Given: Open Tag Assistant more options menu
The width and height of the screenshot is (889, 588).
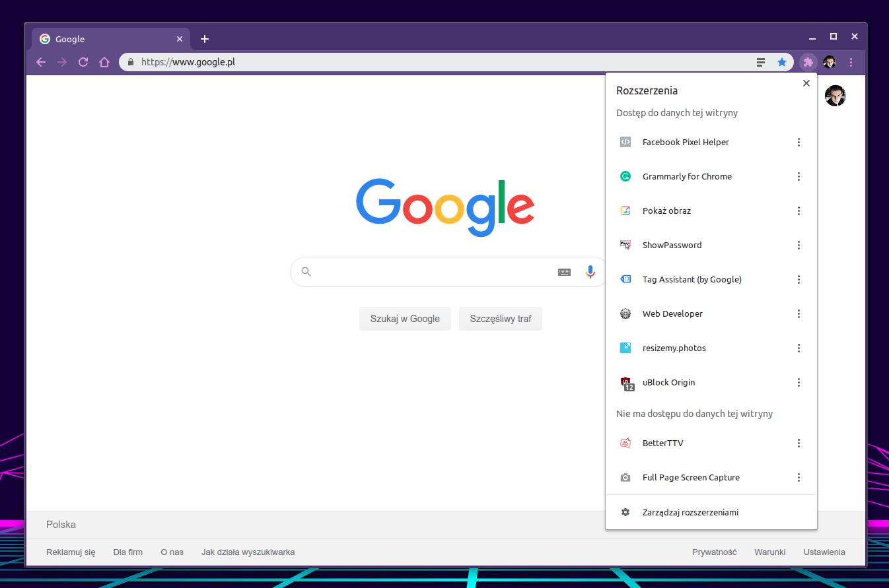Looking at the screenshot, I should point(799,279).
